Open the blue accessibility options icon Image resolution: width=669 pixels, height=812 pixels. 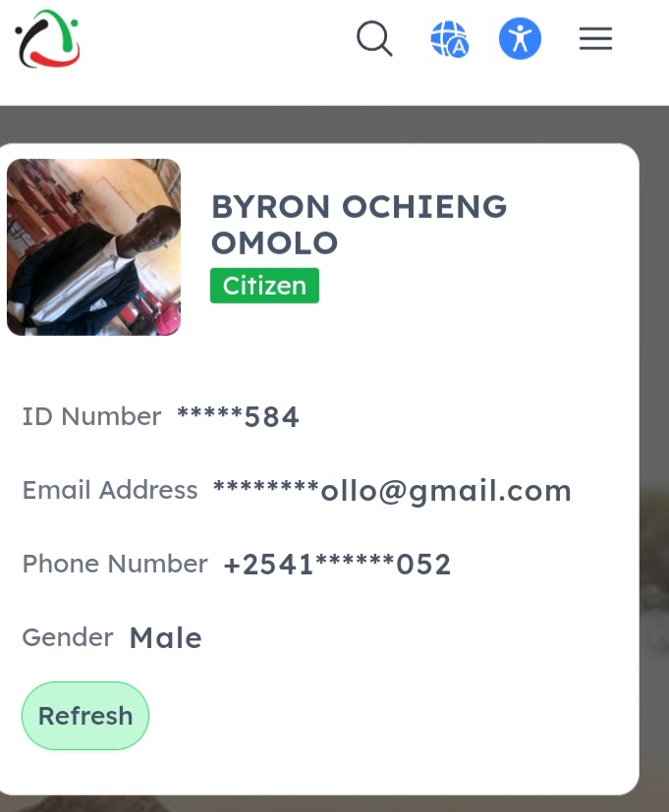pos(520,39)
